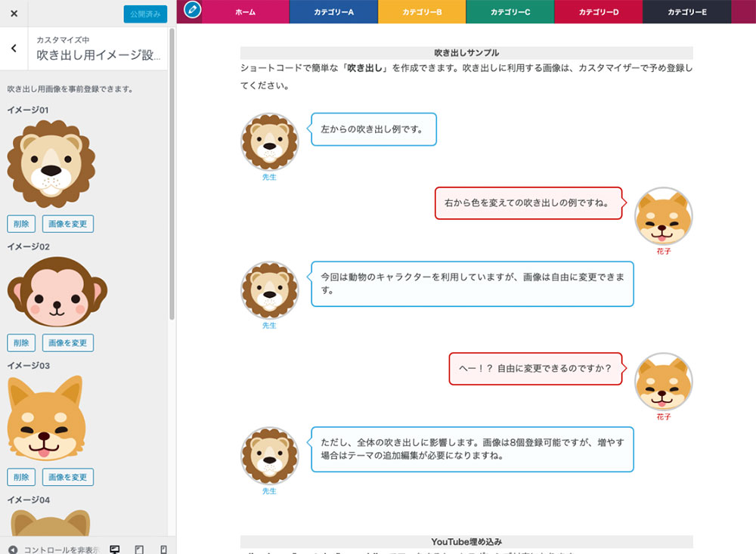Click the blue edit pencil shortcut icon

[x=192, y=10]
